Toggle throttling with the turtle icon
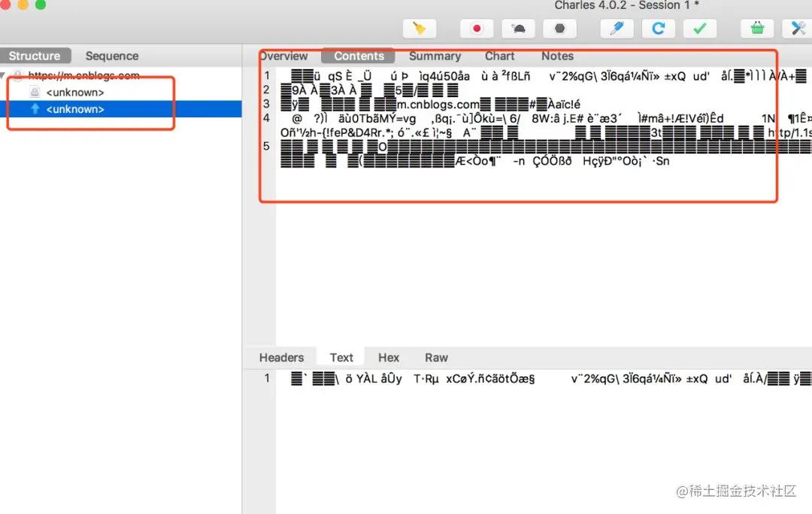The image size is (812, 514). point(519,29)
